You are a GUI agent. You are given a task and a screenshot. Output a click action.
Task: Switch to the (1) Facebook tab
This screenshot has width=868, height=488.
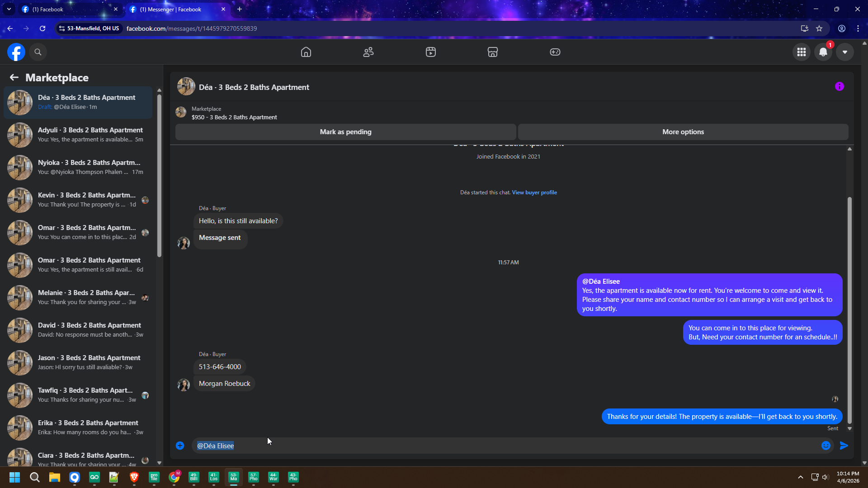pyautogui.click(x=70, y=9)
